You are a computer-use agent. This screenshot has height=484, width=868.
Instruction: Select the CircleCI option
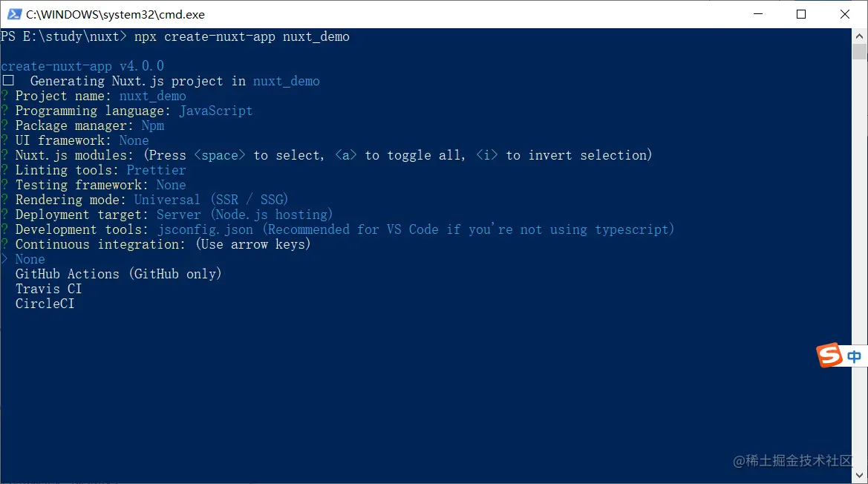(x=45, y=304)
